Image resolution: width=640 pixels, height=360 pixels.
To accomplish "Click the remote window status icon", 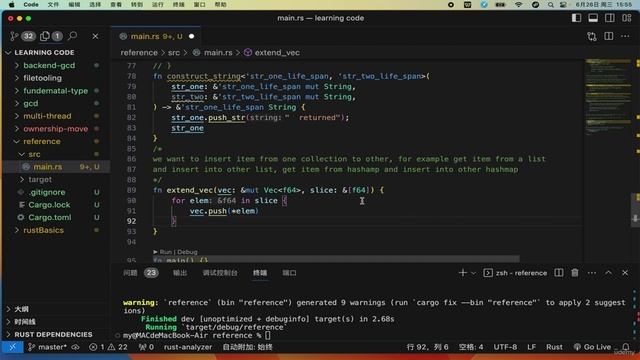I will (x=12, y=347).
